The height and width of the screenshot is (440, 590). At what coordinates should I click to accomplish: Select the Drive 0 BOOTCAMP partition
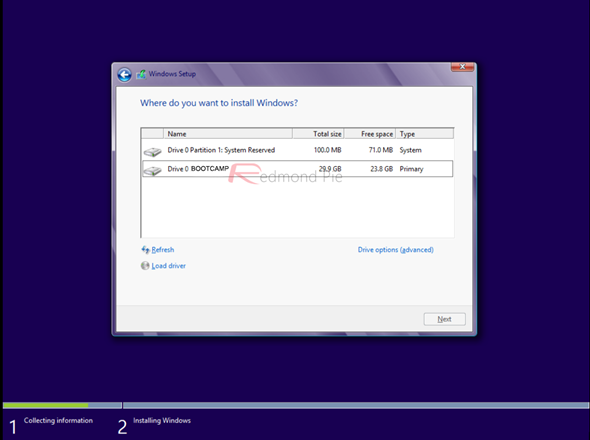click(297, 169)
